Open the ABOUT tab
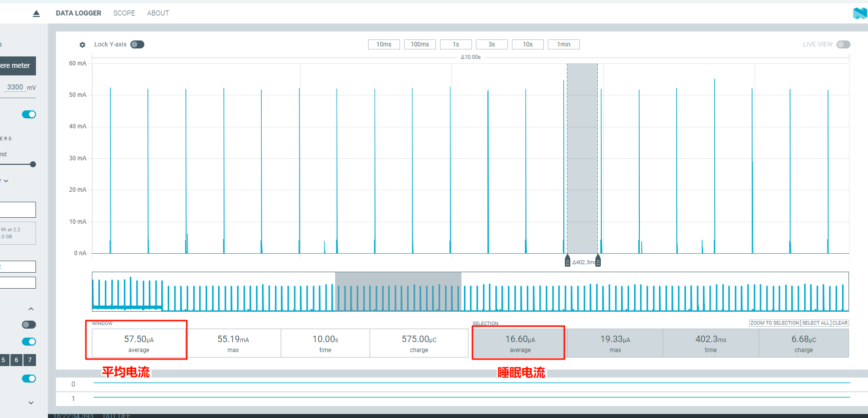Viewport: 868px width, 418px height. click(158, 13)
